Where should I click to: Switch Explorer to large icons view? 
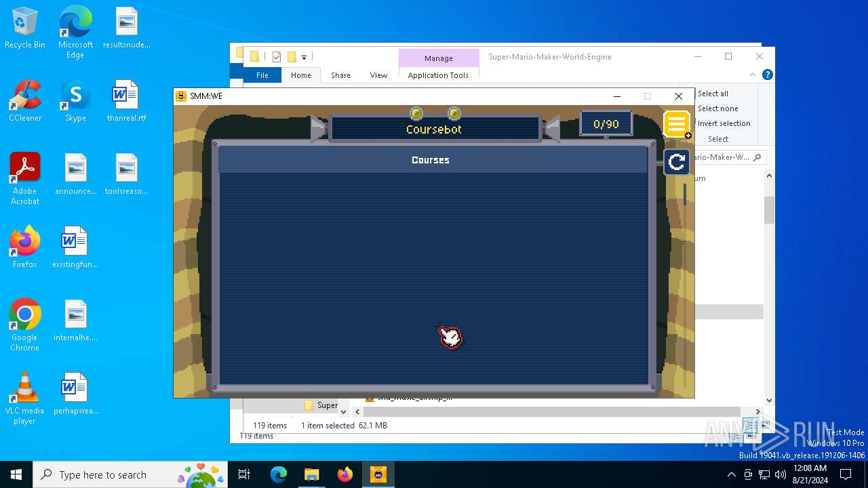coord(764,426)
